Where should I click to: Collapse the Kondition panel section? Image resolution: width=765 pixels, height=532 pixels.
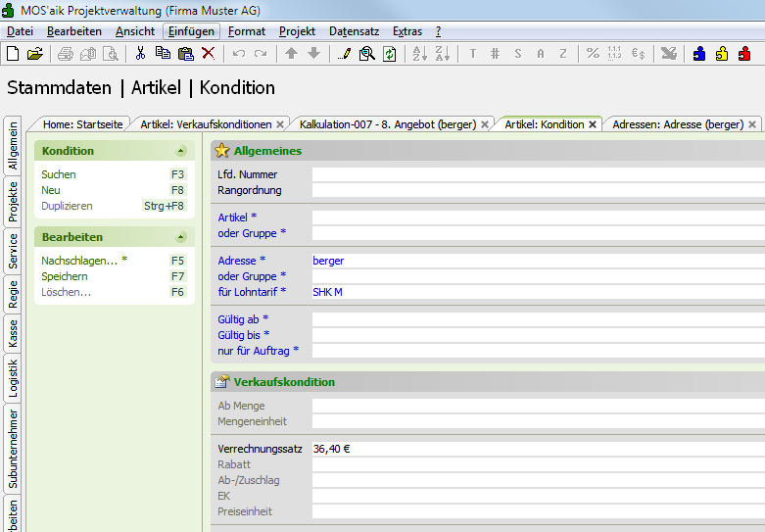[x=180, y=151]
